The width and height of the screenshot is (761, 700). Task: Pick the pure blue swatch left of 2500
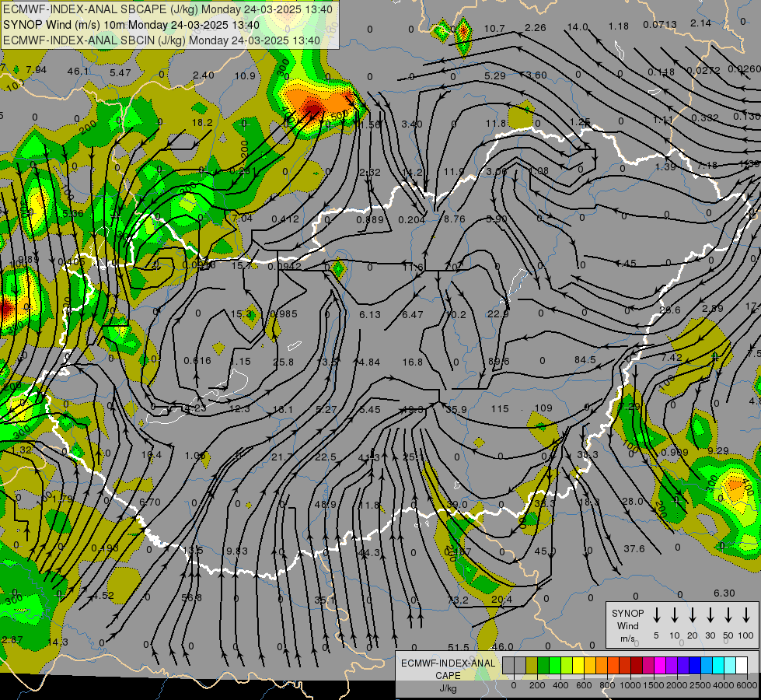[x=694, y=665]
